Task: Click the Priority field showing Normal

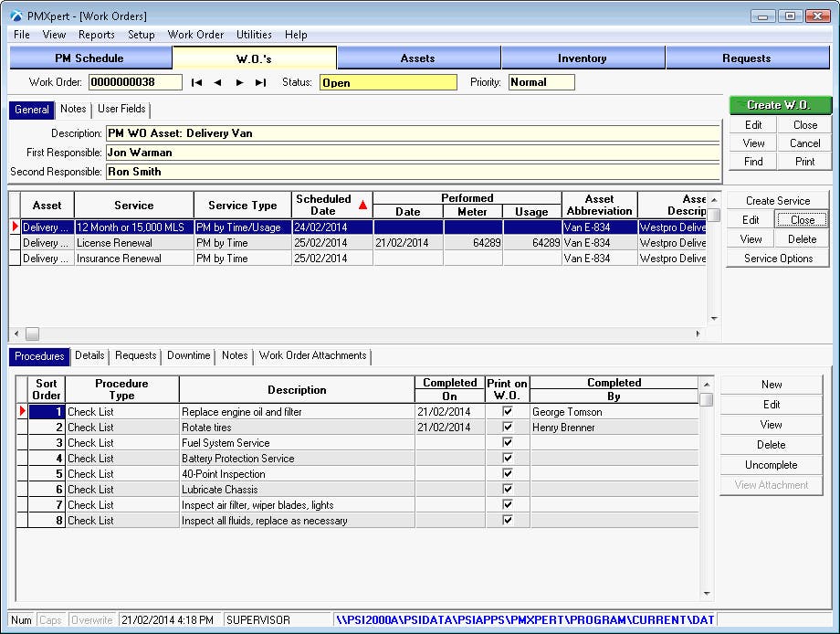Action: click(x=541, y=82)
